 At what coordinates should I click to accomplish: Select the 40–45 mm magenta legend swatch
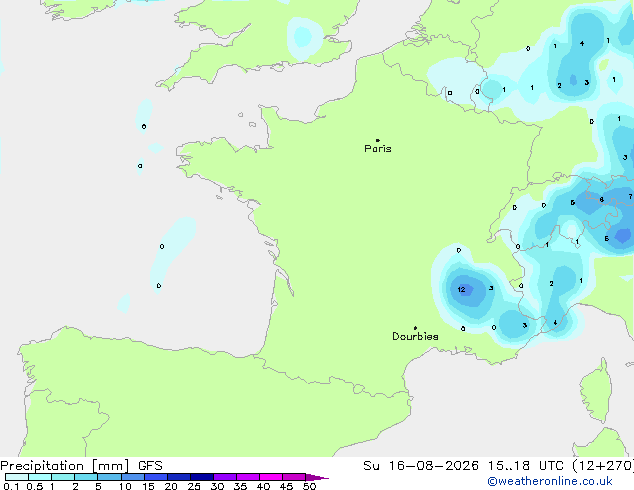click(x=271, y=477)
